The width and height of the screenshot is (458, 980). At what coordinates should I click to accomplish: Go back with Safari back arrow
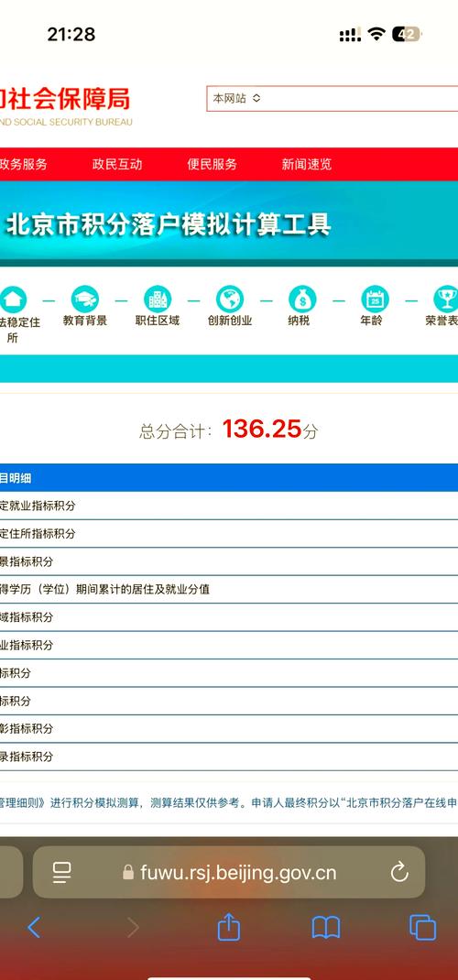tap(35, 928)
